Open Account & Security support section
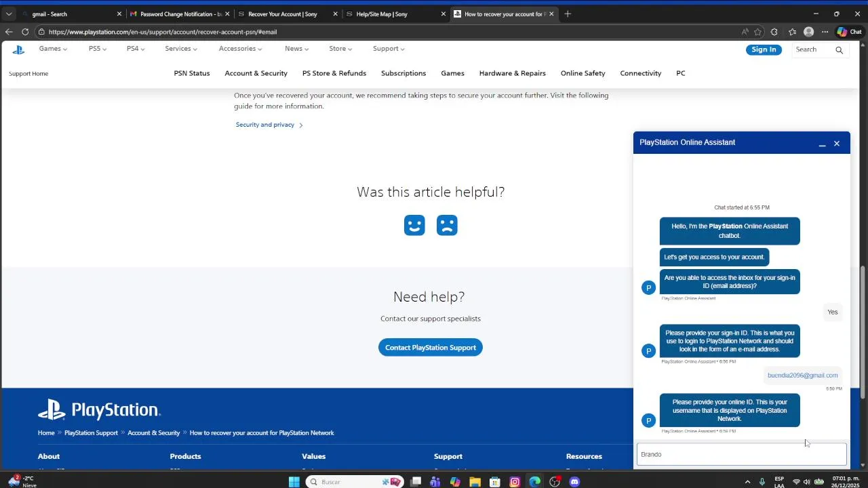Viewport: 868px width, 488px height. click(x=256, y=73)
